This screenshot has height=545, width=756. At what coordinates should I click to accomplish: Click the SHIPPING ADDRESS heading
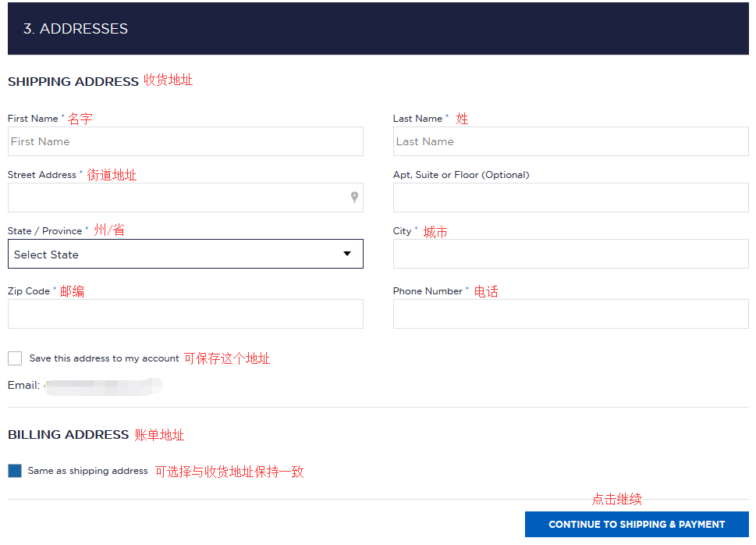pos(73,81)
